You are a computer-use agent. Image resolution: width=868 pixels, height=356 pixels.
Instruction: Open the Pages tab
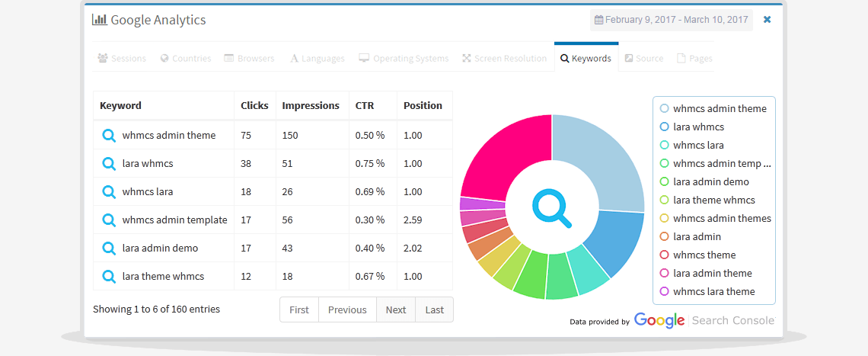tap(694, 58)
